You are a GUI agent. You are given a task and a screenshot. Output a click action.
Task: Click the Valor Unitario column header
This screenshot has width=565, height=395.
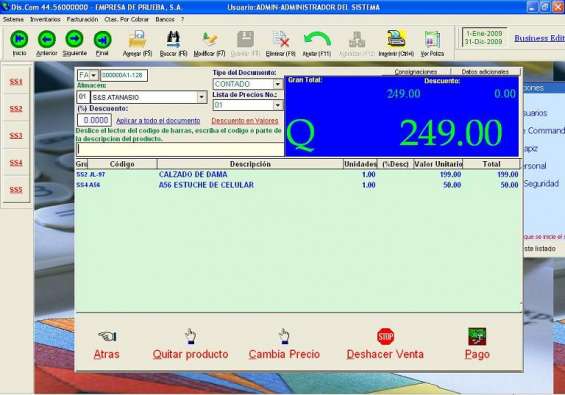438,164
